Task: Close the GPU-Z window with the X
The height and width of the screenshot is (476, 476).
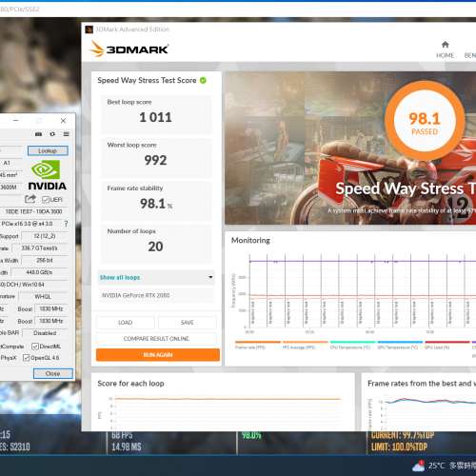Action: pos(63,121)
